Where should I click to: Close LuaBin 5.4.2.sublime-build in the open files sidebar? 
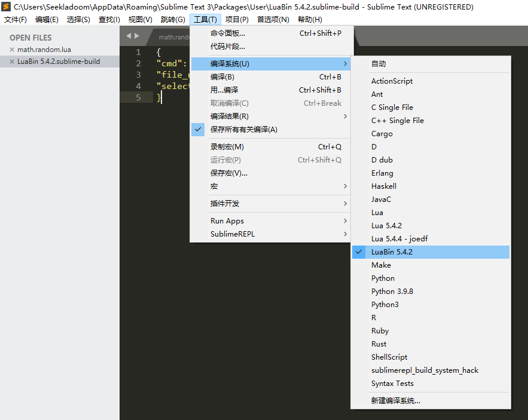(x=12, y=62)
